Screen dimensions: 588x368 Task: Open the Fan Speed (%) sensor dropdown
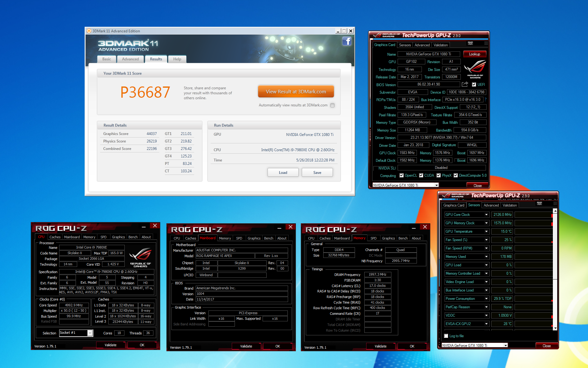pos(486,240)
